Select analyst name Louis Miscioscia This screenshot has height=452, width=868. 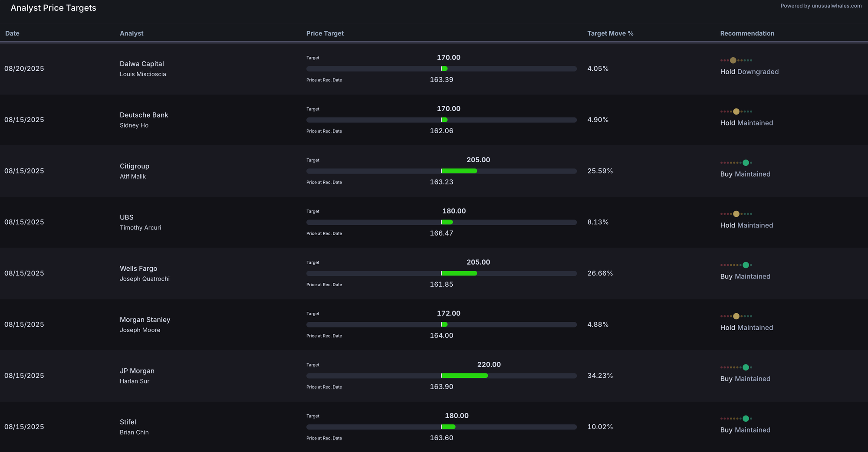point(143,74)
